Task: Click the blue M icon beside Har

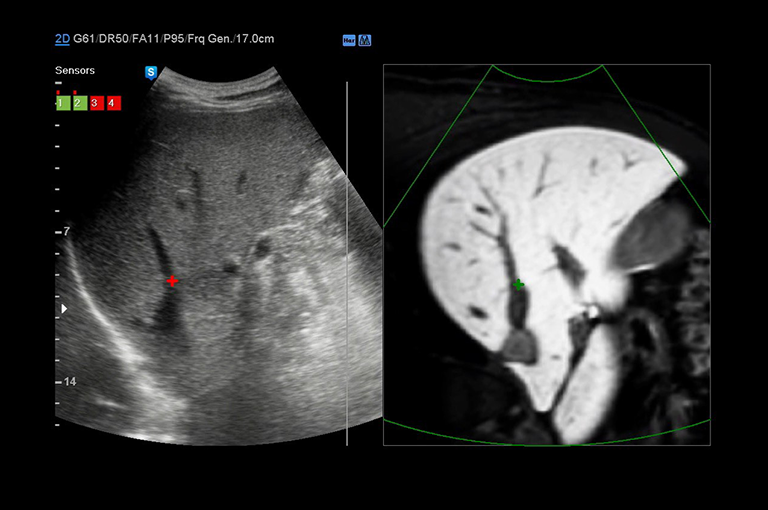Action: [x=365, y=40]
